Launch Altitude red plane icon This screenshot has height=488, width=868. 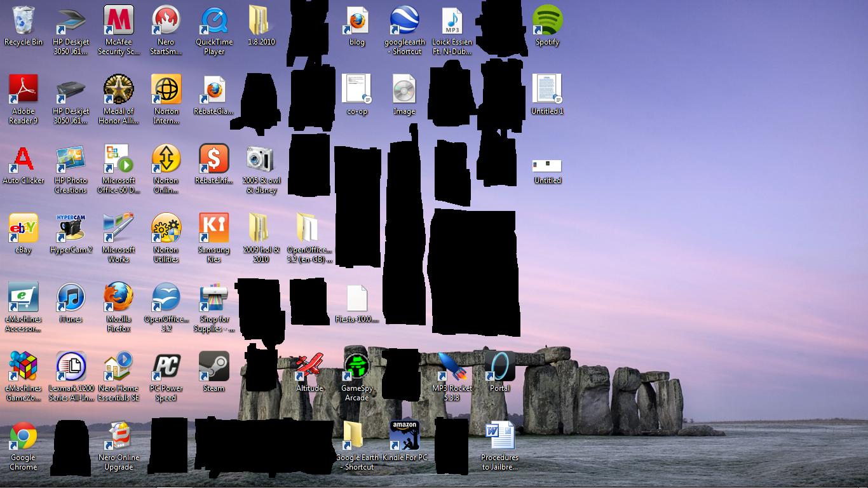coord(309,367)
